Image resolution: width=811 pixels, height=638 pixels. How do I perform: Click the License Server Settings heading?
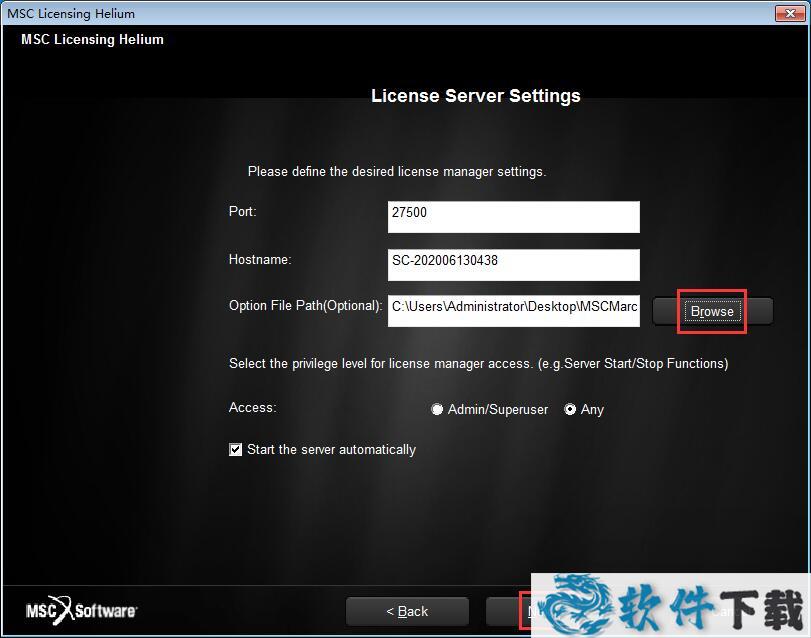tap(475, 96)
